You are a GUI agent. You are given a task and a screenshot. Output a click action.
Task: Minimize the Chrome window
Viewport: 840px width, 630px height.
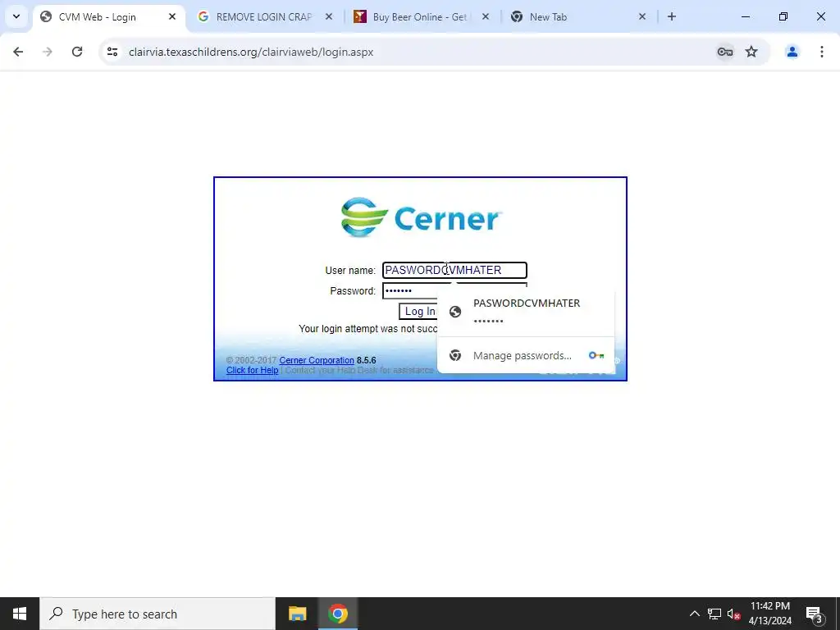pos(745,16)
